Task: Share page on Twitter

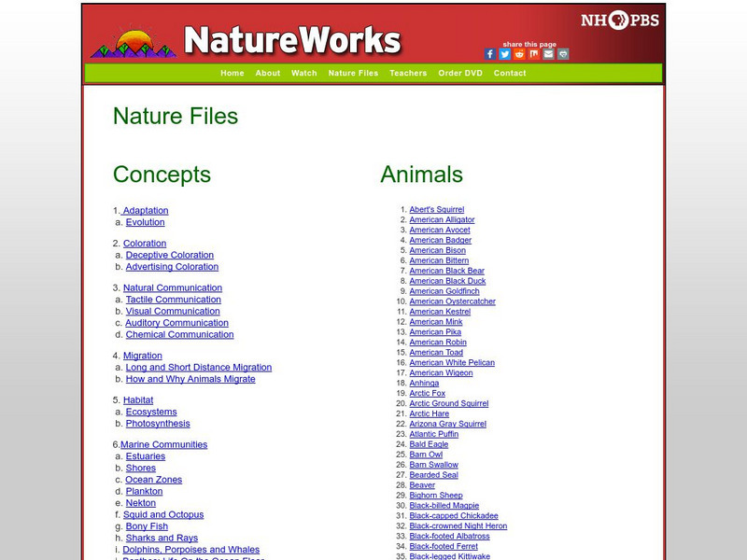Action: 504,54
